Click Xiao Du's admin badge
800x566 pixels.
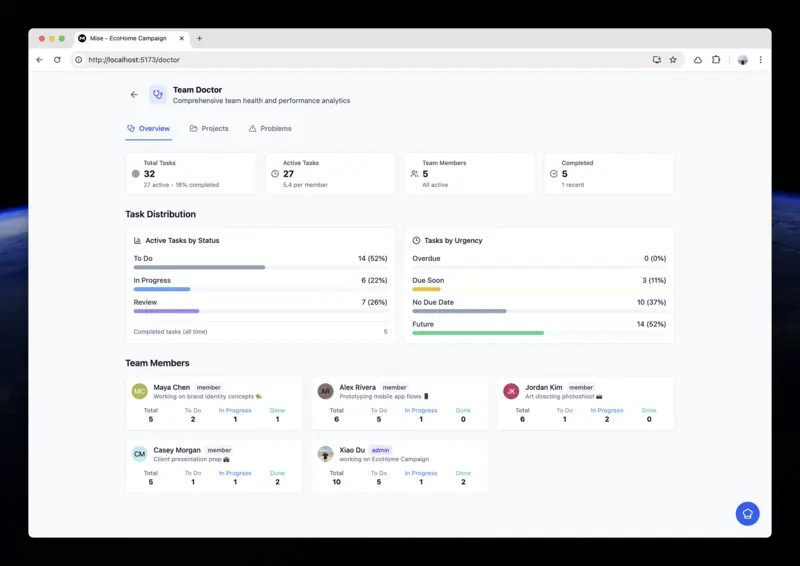[380, 450]
